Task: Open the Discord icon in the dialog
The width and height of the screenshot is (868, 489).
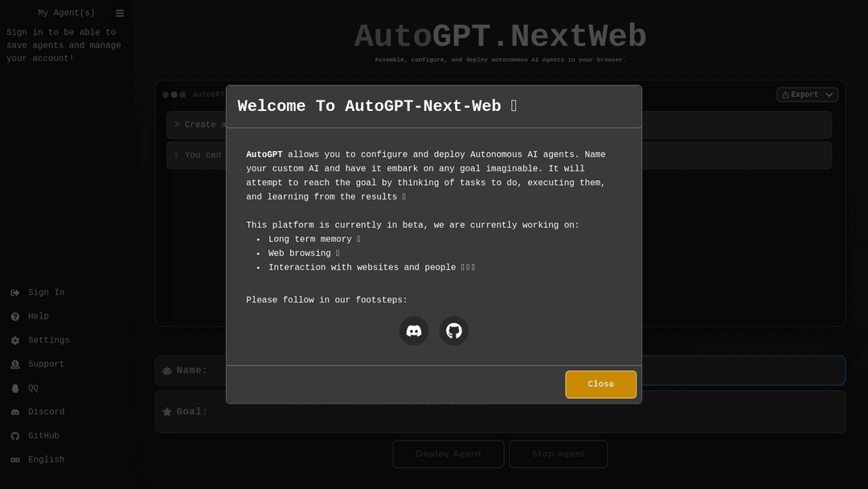Action: click(x=414, y=331)
